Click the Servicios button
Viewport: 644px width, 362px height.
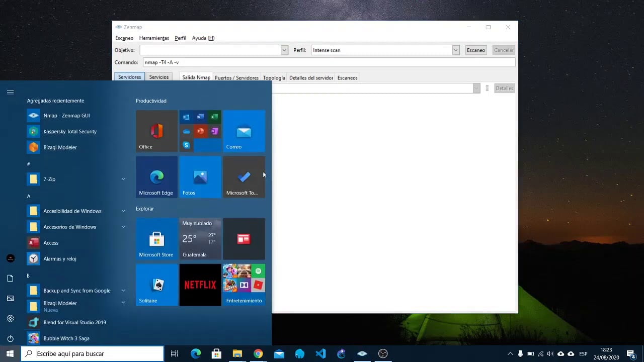click(158, 77)
